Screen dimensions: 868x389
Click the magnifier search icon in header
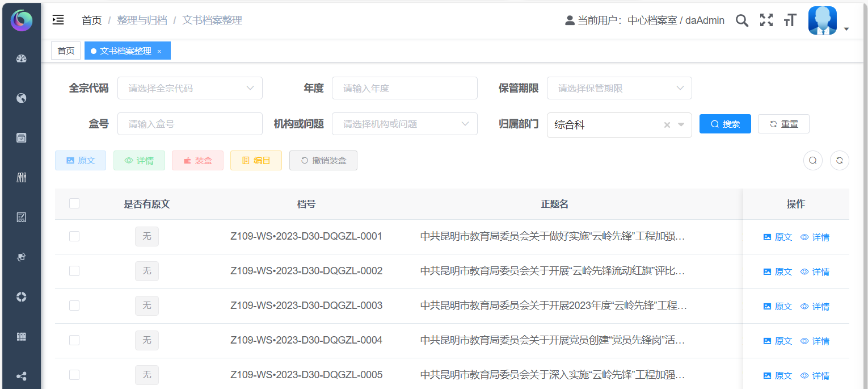741,20
